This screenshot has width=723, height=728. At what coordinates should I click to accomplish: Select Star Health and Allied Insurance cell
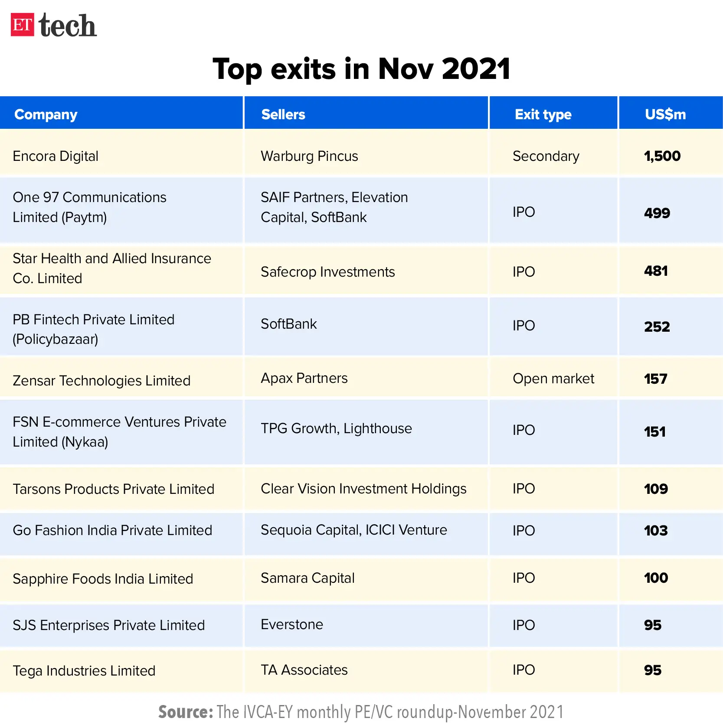coord(121,270)
